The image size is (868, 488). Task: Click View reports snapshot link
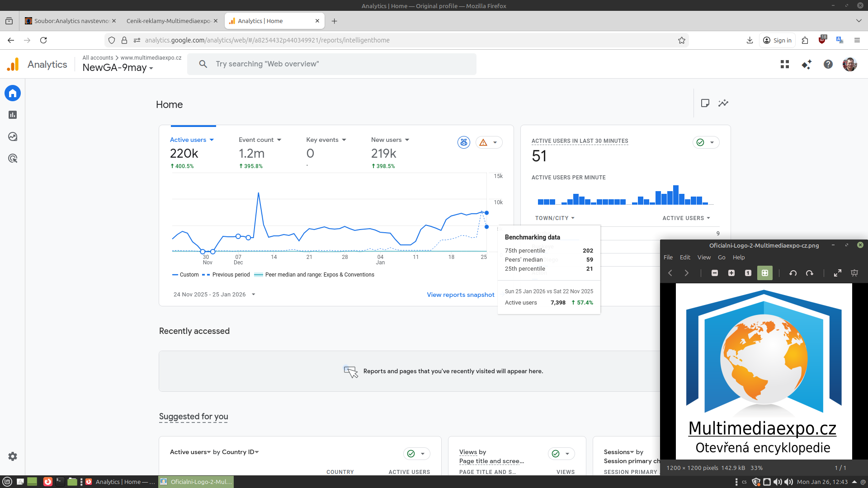(461, 295)
